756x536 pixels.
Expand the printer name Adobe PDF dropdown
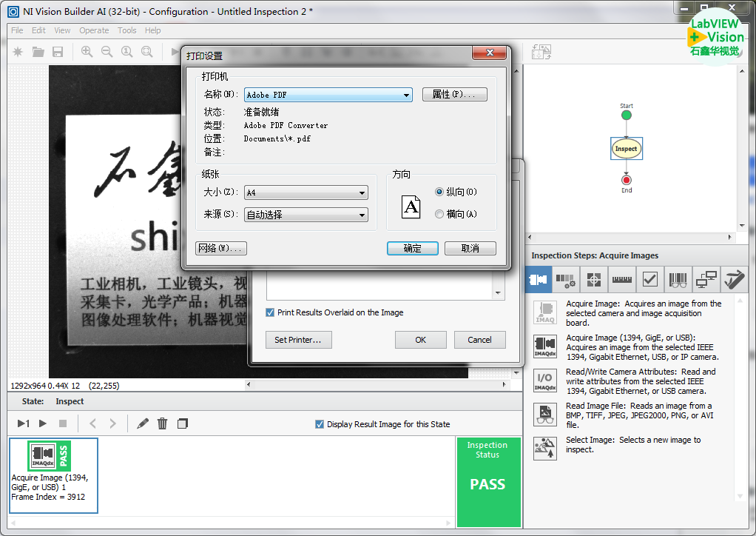[407, 95]
